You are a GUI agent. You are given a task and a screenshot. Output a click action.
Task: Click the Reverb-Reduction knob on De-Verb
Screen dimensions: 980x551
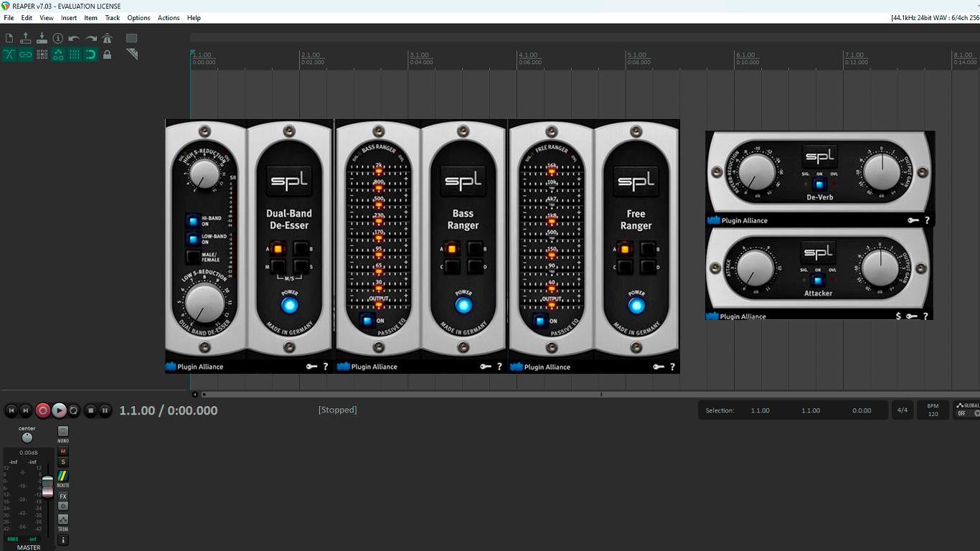(757, 172)
